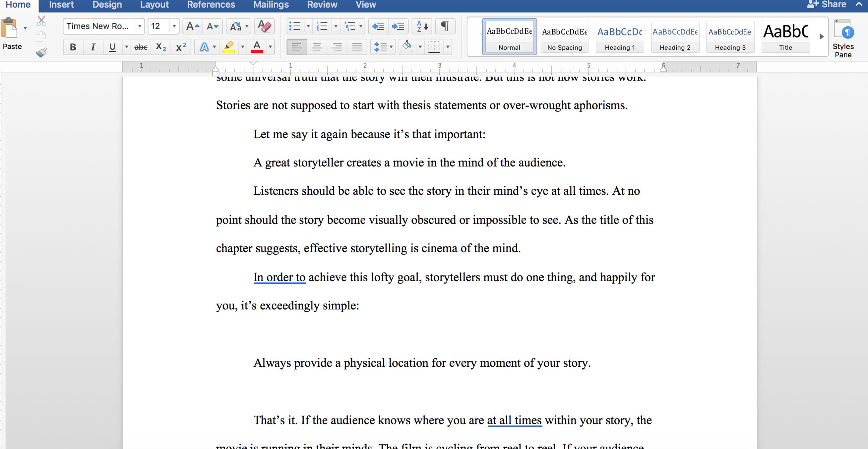Image resolution: width=868 pixels, height=449 pixels.
Task: Open the View tab
Action: point(366,5)
